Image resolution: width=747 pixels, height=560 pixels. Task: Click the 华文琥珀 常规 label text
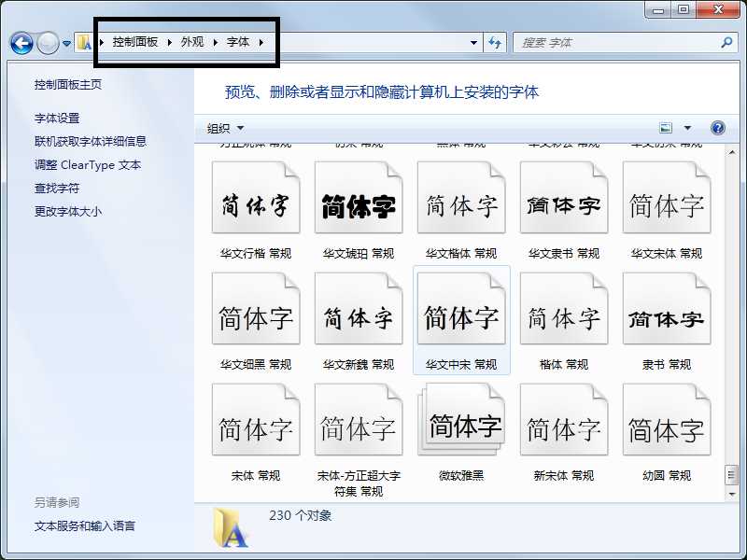tap(359, 253)
